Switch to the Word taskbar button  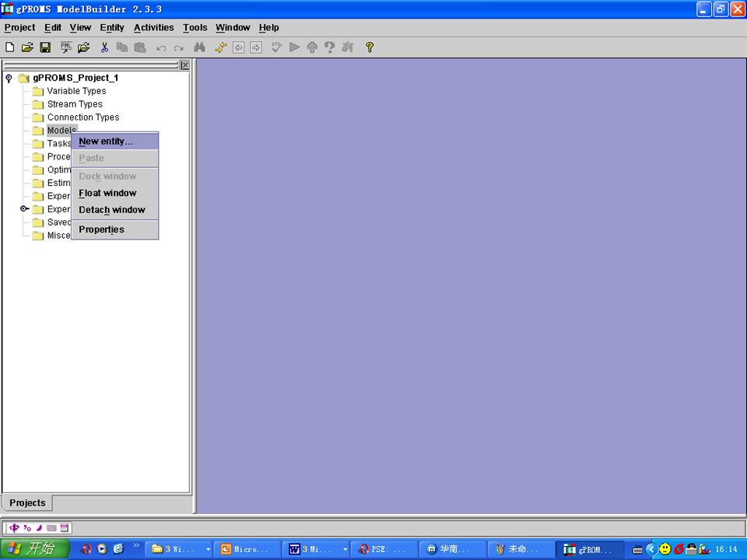(x=316, y=549)
